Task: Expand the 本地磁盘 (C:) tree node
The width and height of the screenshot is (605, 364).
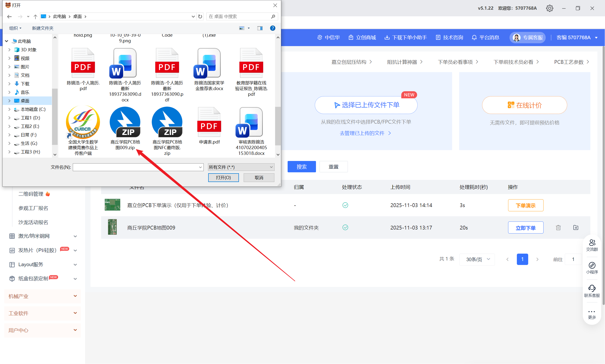Action: (9, 109)
